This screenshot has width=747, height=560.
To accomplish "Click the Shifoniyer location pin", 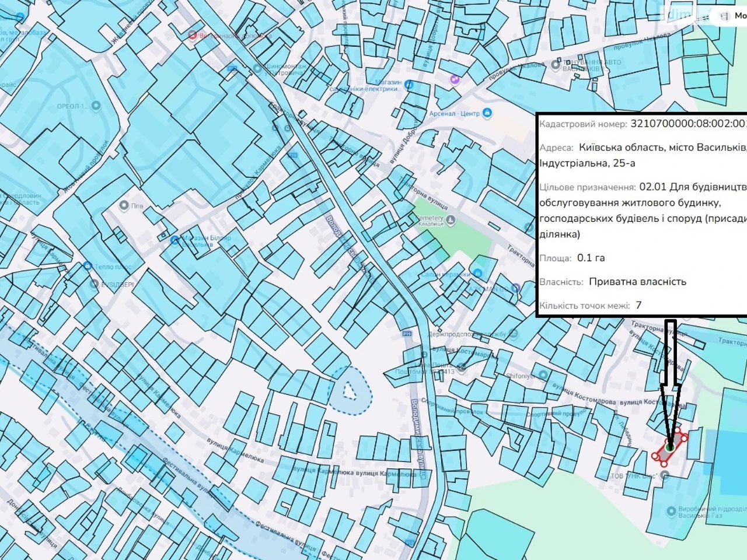I will pos(543,375).
